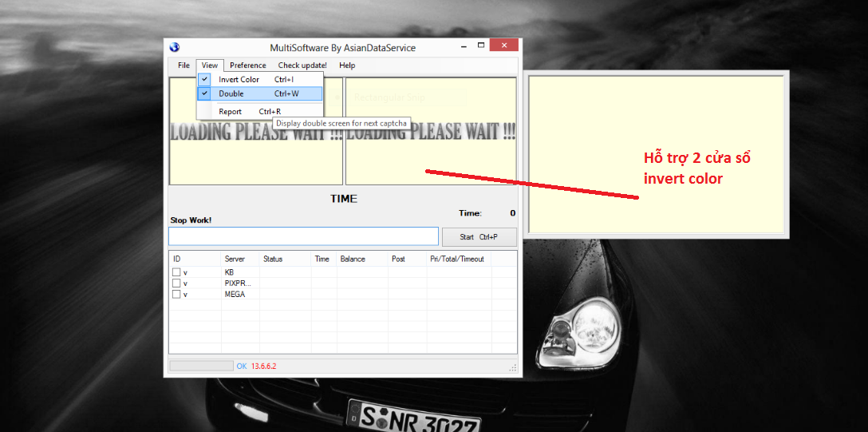
Task: Click the Time column header
Action: click(x=323, y=259)
